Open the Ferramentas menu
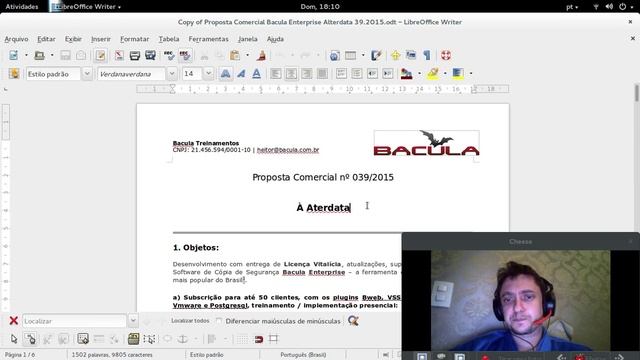640x360 pixels. pos(208,39)
